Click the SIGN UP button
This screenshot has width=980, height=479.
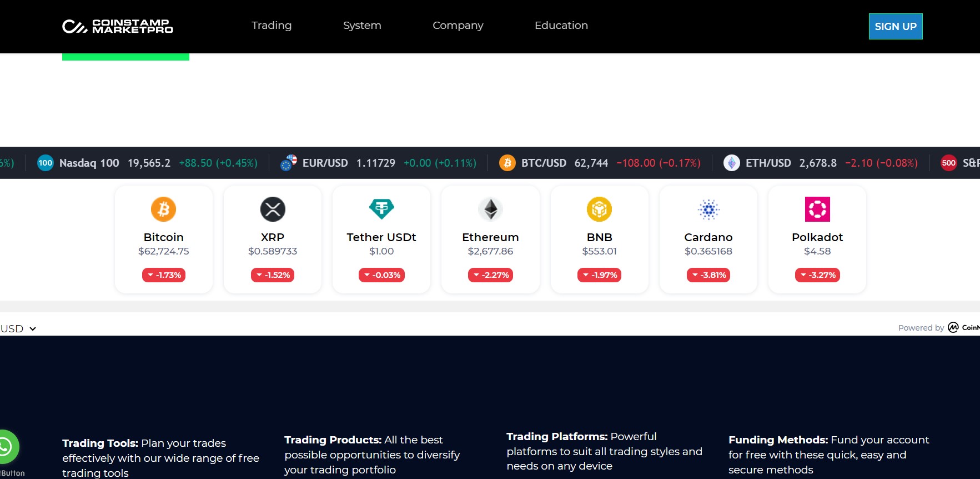896,26
